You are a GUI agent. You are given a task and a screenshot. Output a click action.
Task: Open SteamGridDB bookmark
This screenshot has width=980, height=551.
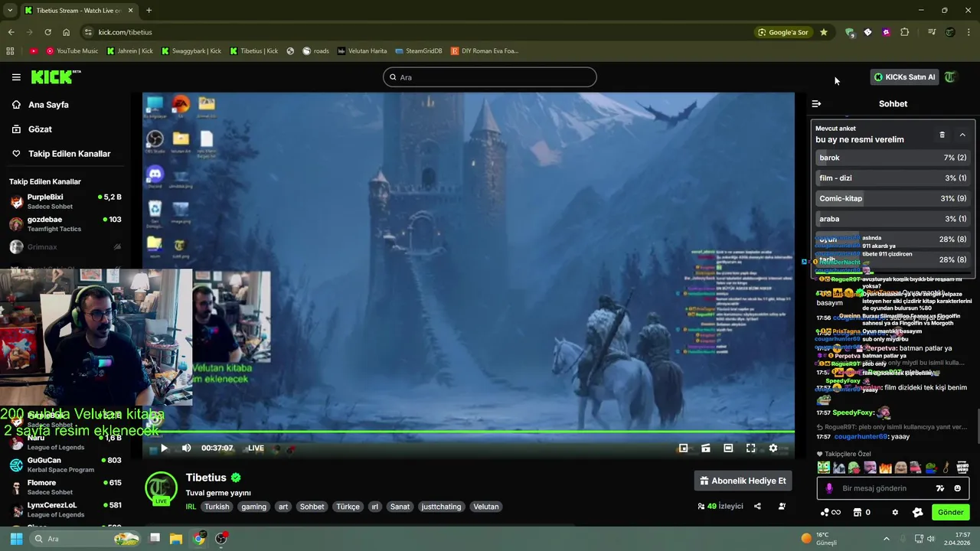point(418,51)
